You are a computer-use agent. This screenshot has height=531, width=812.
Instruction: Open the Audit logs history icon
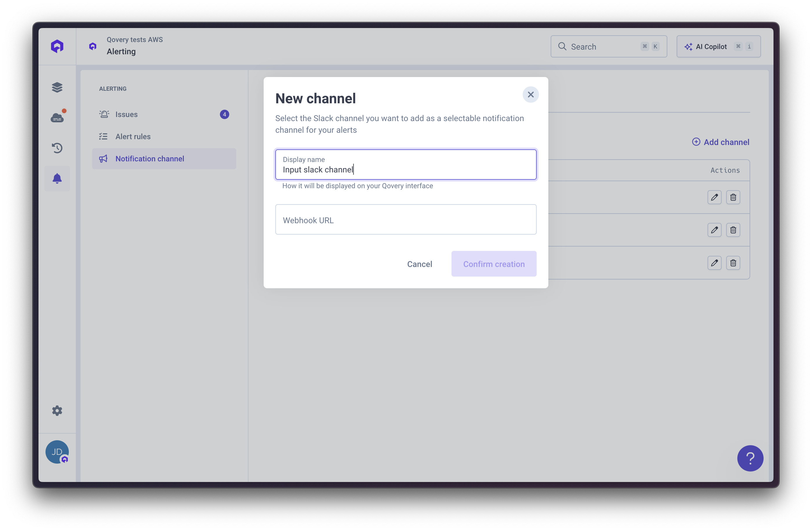click(x=57, y=148)
